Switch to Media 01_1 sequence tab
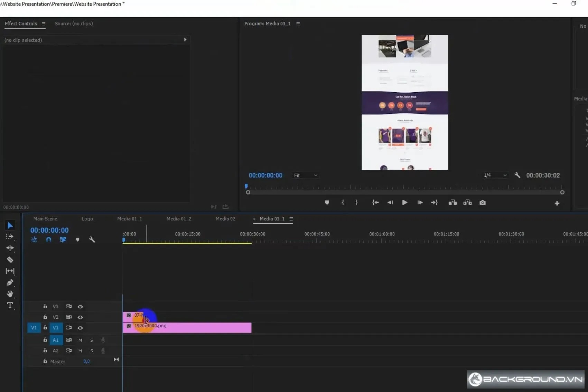Screen dimensions: 588x392 click(x=130, y=219)
